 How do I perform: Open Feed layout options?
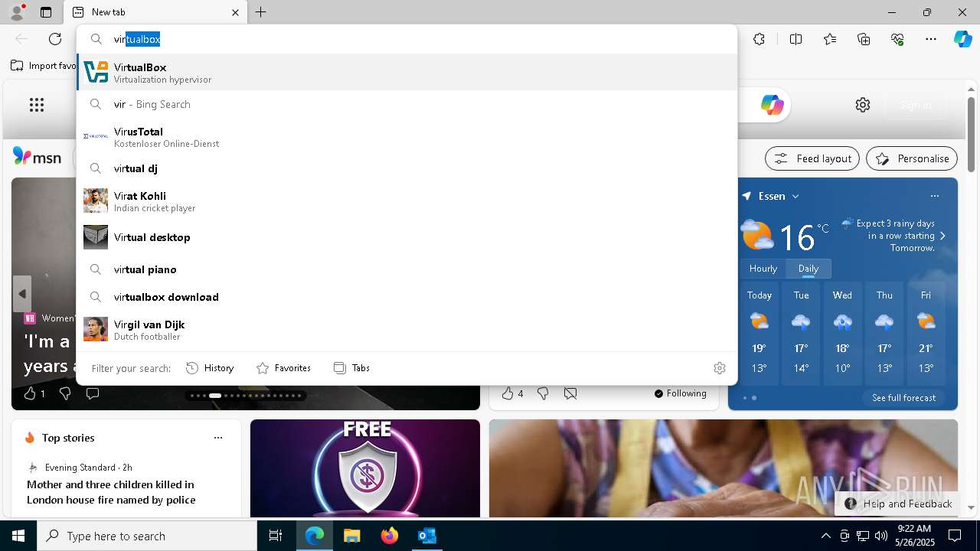pos(812,158)
